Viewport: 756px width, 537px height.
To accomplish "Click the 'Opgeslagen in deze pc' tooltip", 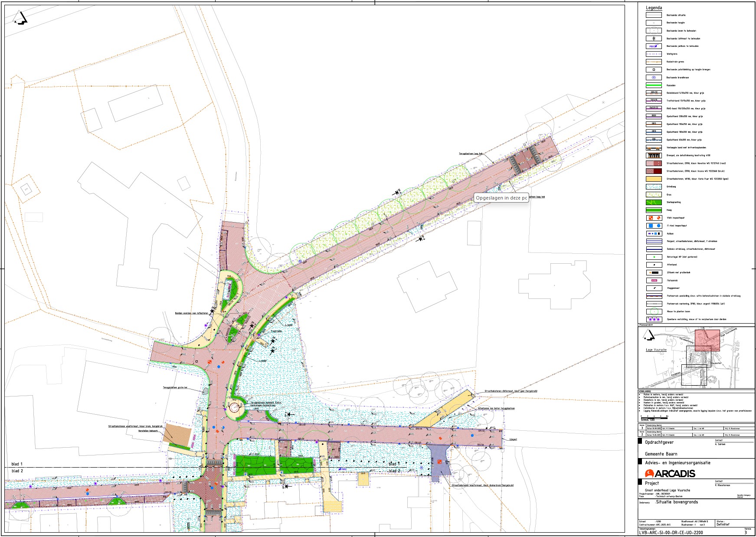I will tap(501, 198).
